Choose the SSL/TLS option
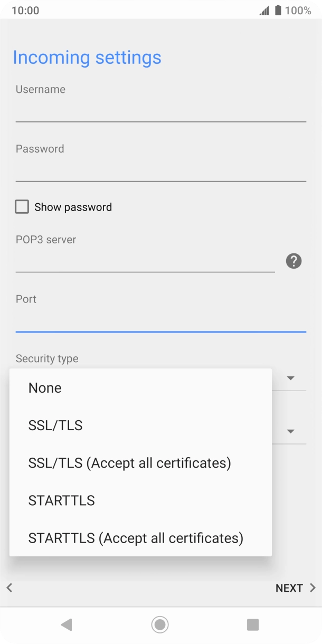The image size is (322, 644). [55, 425]
